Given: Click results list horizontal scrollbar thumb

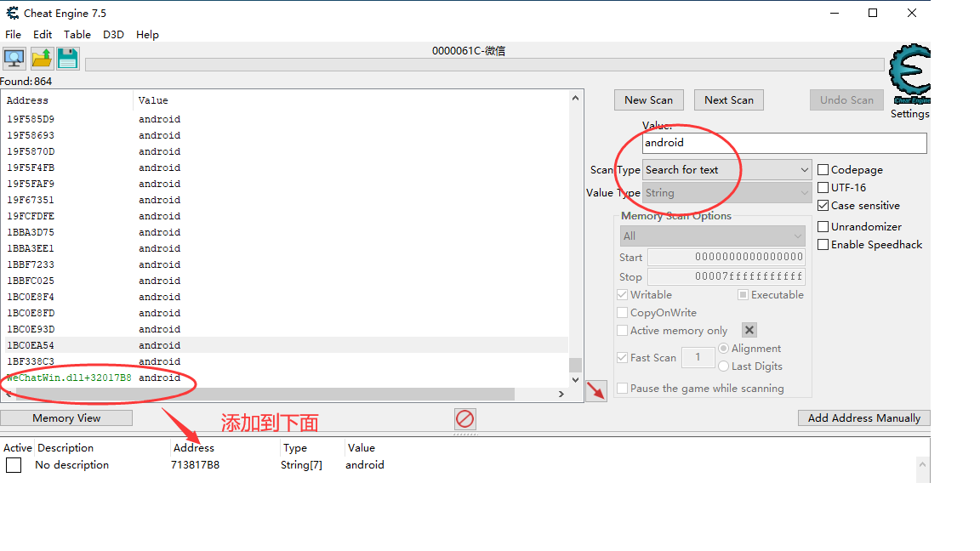Looking at the screenshot, I should click(x=265, y=395).
